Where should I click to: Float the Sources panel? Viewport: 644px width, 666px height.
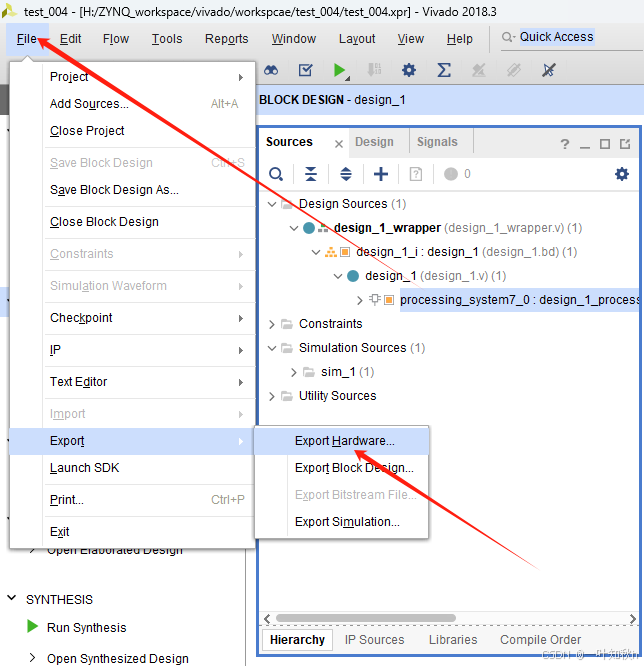[625, 144]
